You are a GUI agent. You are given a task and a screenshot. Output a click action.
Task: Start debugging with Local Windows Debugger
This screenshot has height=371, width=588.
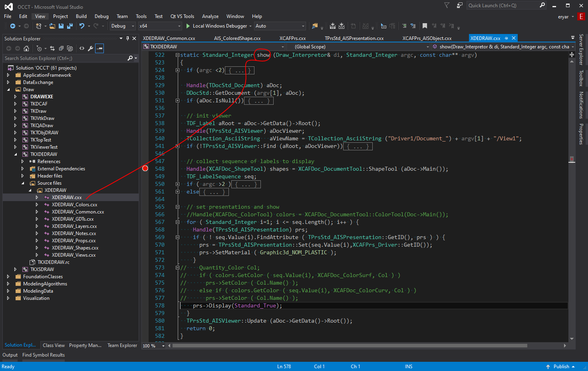pyautogui.click(x=219, y=26)
